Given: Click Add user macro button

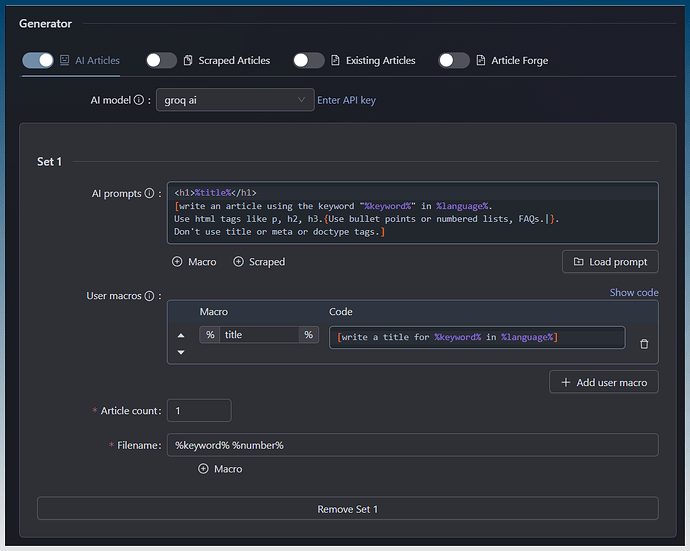Looking at the screenshot, I should [x=604, y=382].
